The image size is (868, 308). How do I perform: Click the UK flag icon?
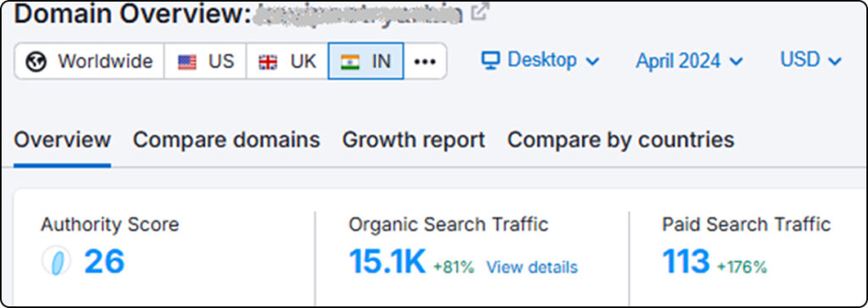click(x=269, y=61)
